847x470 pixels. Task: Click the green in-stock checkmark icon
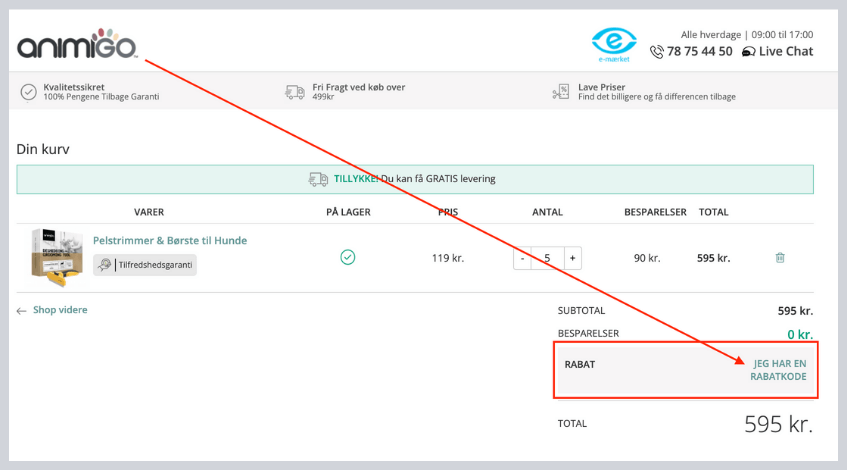[x=348, y=258]
